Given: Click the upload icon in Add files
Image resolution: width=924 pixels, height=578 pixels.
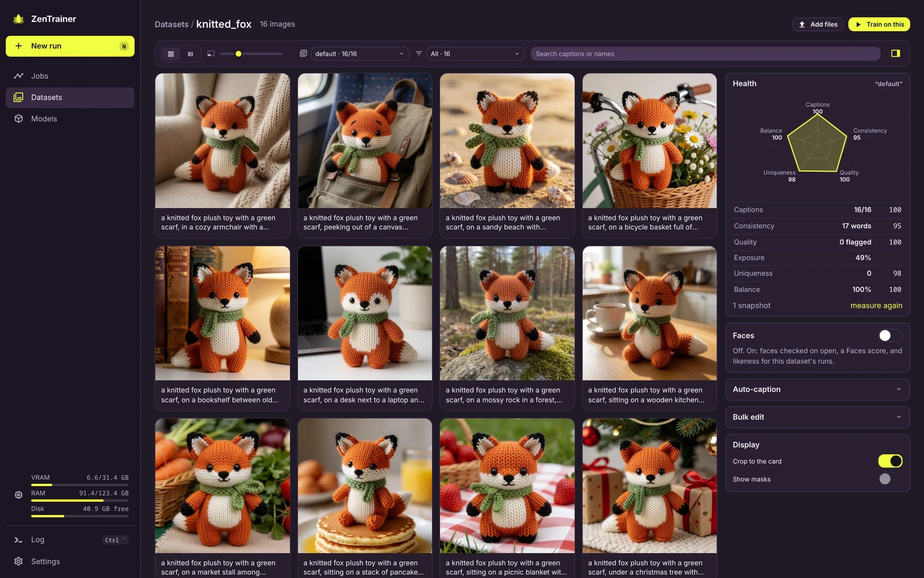Looking at the screenshot, I should (802, 24).
